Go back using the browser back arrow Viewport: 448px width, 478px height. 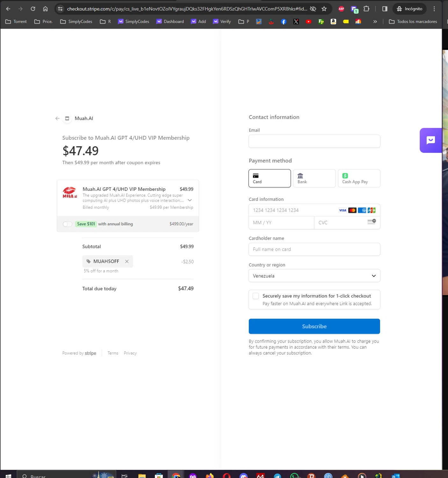point(8,9)
